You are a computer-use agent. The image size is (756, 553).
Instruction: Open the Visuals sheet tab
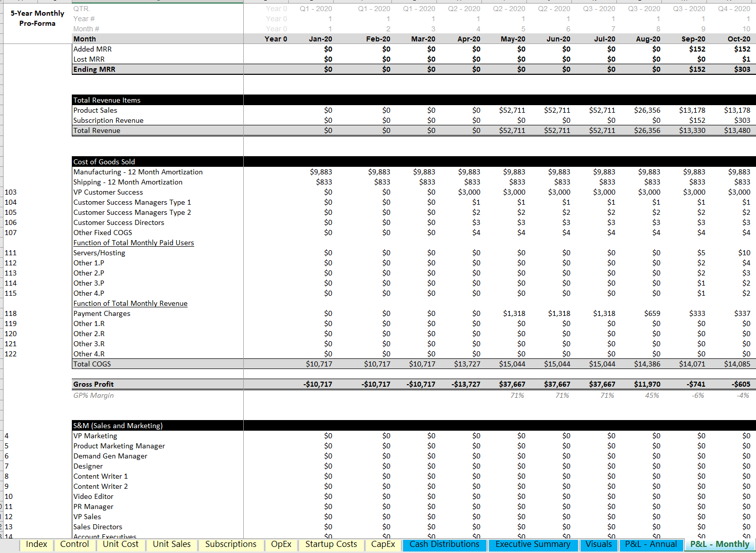click(599, 544)
